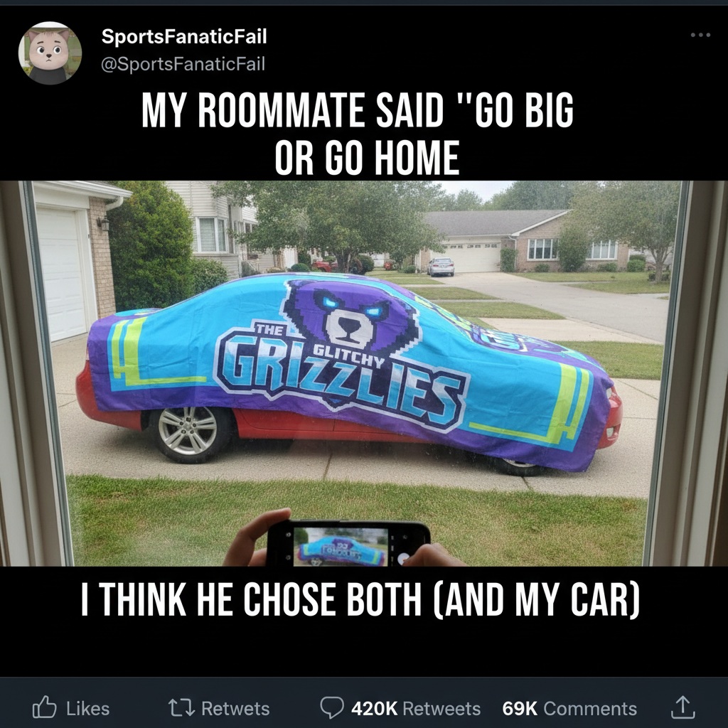Open the SportsFanaticFail profile avatar

[x=50, y=53]
